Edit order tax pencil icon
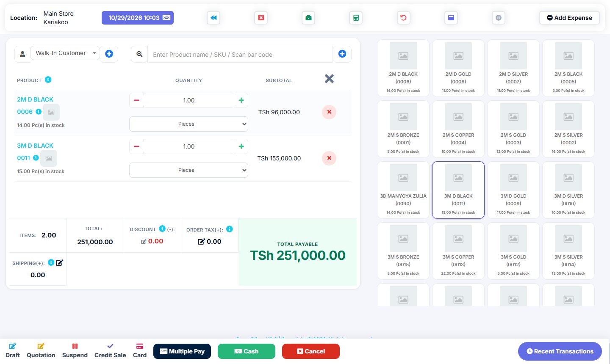The image size is (610, 364). tap(201, 241)
